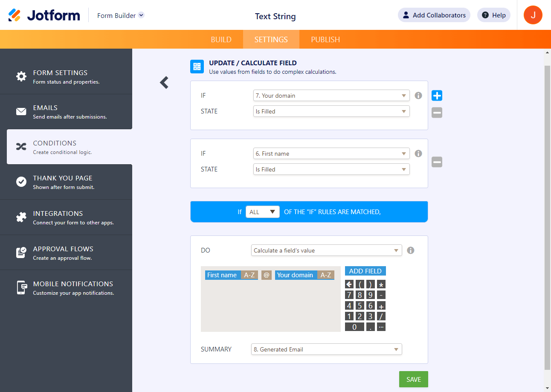Screen dimensions: 551x392
Task: Remove the '7. Your domain' rule with minus
Action: (x=437, y=113)
